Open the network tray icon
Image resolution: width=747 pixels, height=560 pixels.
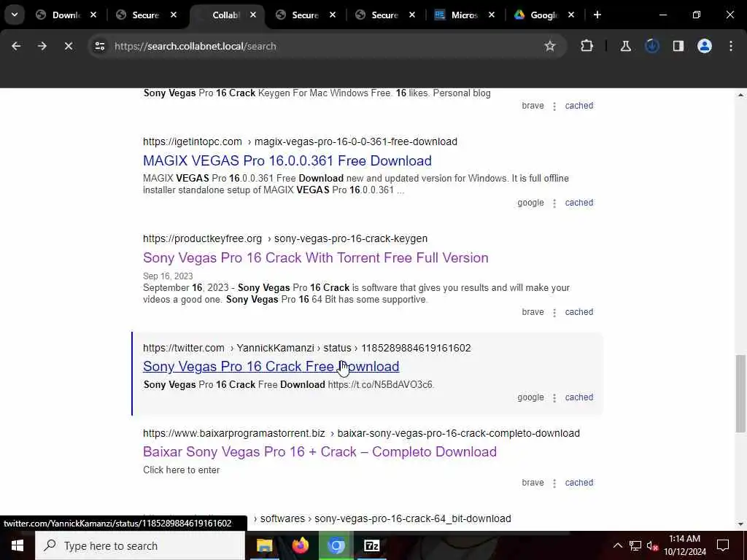pyautogui.click(x=635, y=545)
